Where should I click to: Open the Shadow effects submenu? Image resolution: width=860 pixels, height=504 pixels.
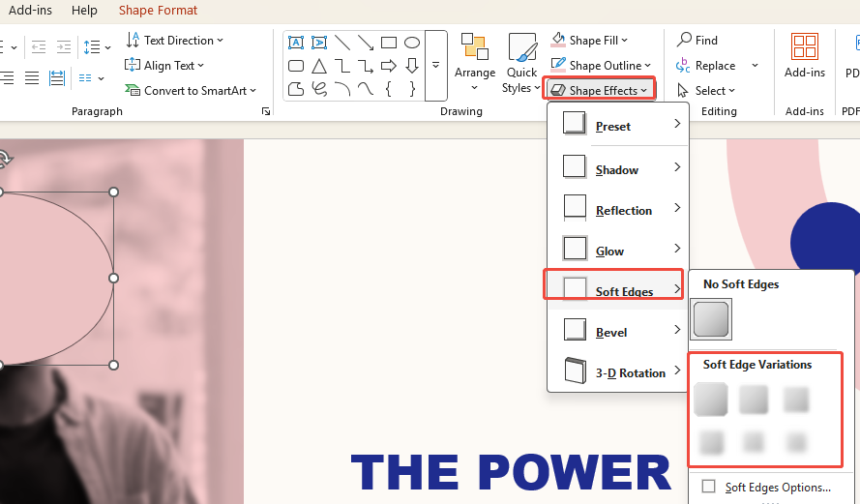pos(618,167)
